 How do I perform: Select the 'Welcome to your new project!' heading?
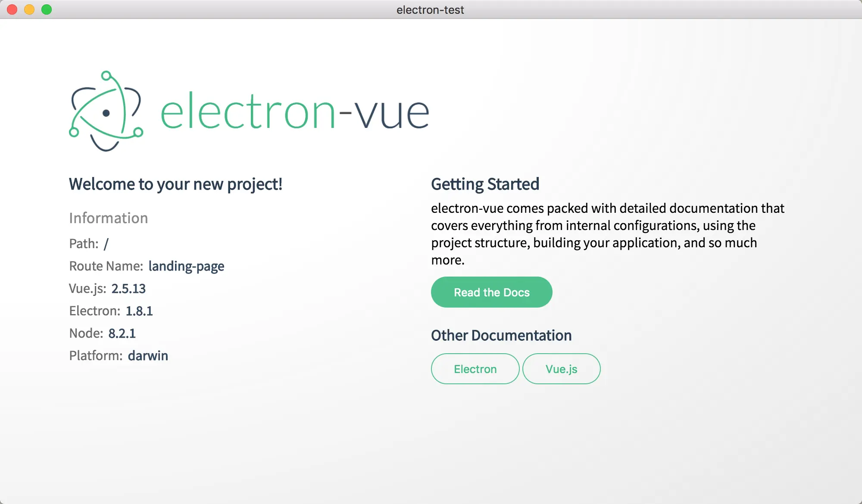175,184
